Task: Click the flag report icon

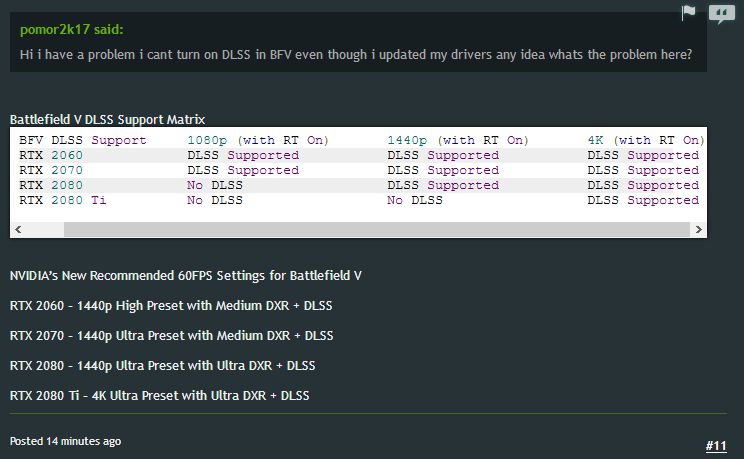Action: 688,13
